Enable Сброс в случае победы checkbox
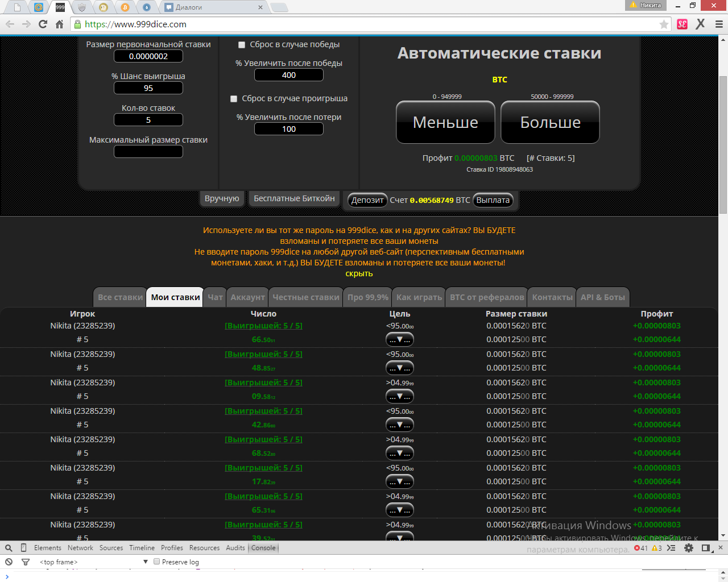 click(242, 45)
